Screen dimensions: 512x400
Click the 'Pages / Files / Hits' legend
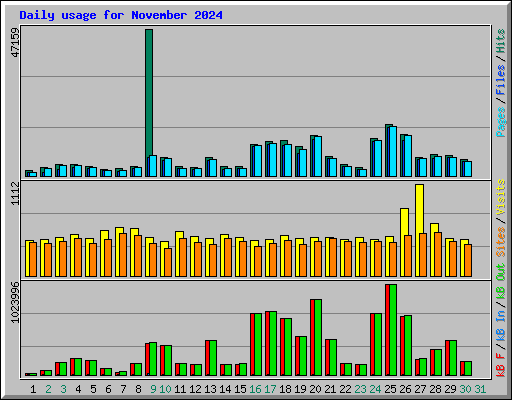tap(500, 83)
